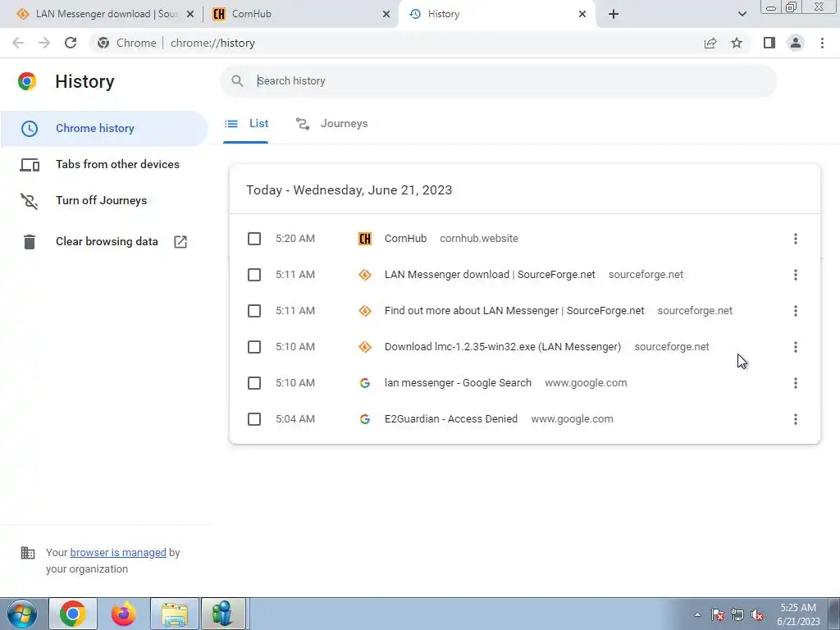Open more actions for CornHub entry

tap(796, 239)
